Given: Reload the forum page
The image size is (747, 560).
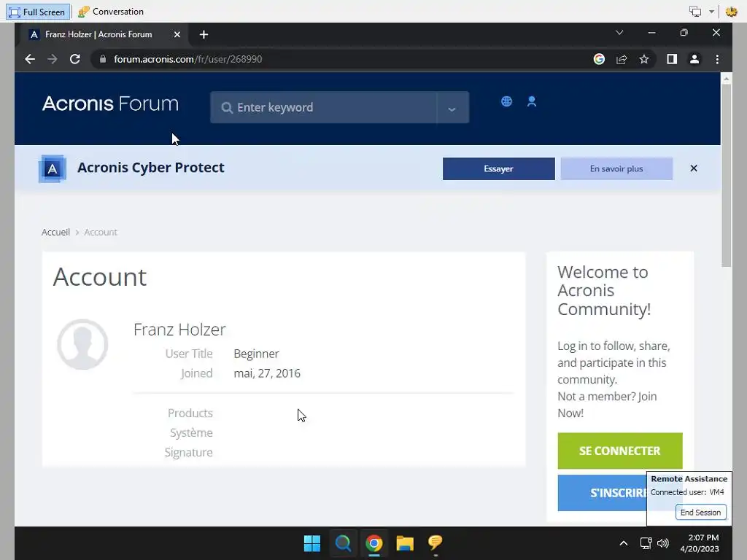Looking at the screenshot, I should (x=75, y=59).
